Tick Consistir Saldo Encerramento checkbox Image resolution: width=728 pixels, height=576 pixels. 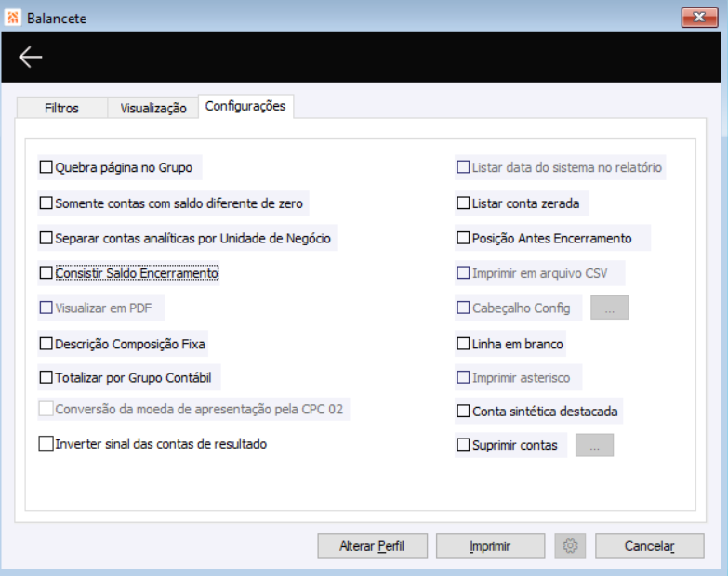click(x=46, y=273)
